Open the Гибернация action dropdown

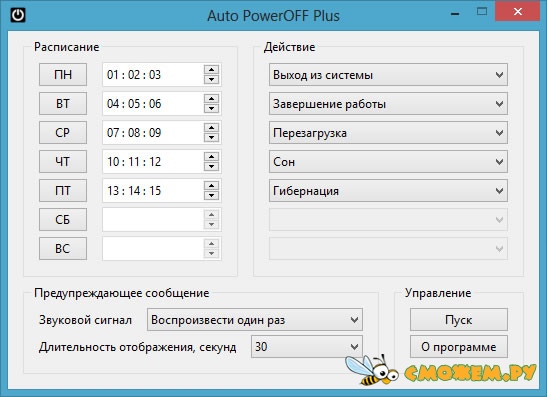click(388, 190)
